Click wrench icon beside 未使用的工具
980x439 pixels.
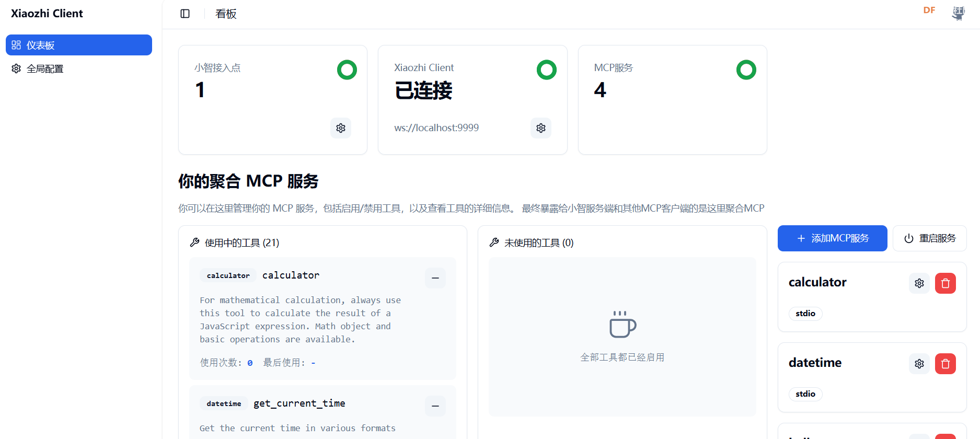pyautogui.click(x=494, y=242)
